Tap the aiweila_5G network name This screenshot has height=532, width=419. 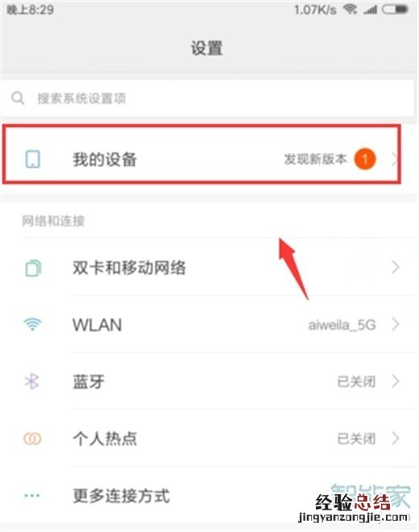tap(342, 325)
